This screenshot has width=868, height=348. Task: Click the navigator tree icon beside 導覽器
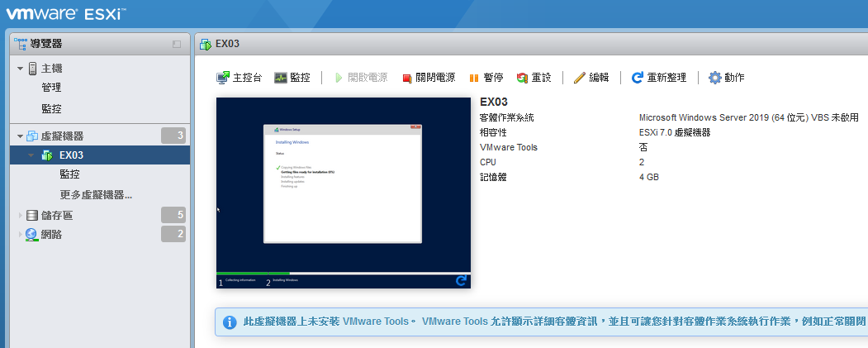tap(21, 44)
